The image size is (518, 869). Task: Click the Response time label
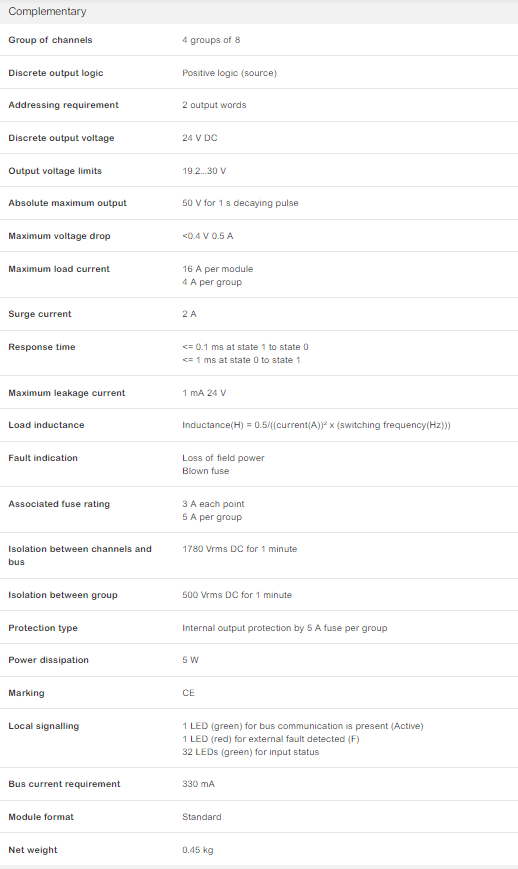tap(42, 347)
